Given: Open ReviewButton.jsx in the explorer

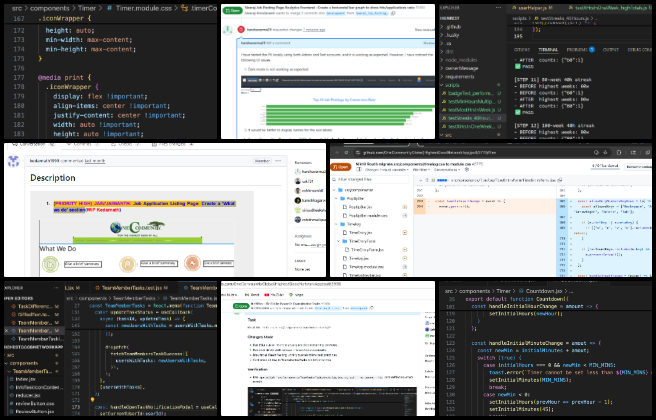Looking at the screenshot, I should pyautogui.click(x=33, y=412).
